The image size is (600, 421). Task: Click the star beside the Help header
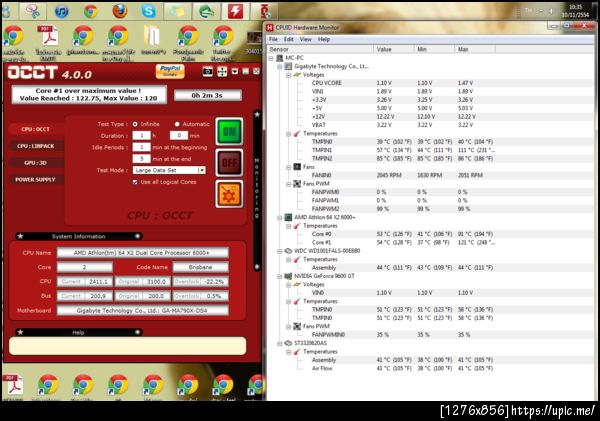20,332
